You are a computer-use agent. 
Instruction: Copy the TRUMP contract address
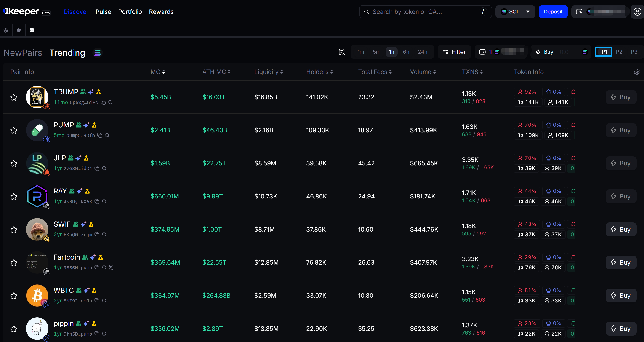tap(103, 102)
